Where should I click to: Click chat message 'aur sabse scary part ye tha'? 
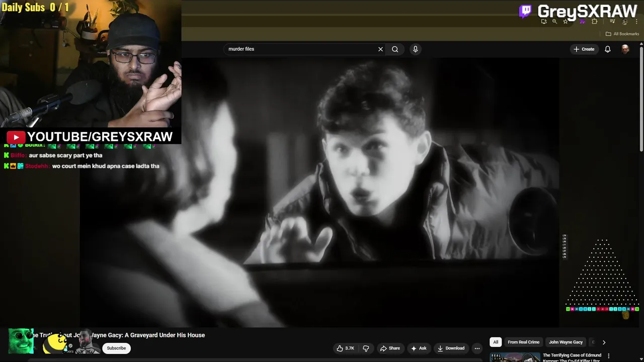tap(65, 155)
